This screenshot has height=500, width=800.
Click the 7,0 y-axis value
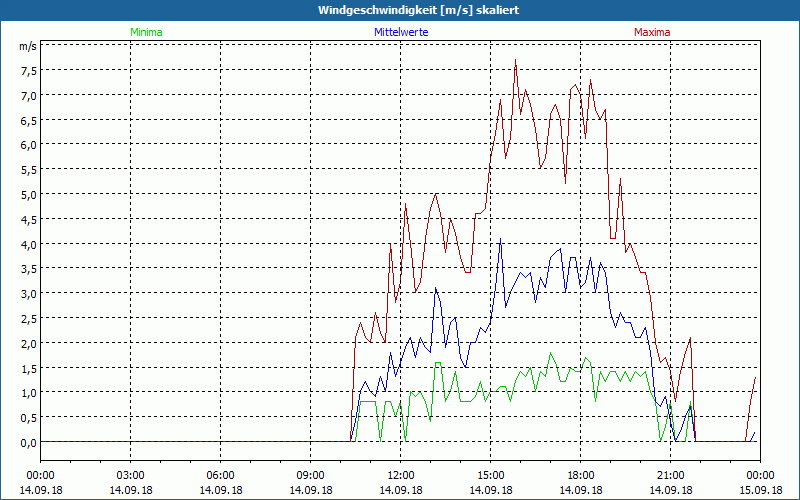29,96
